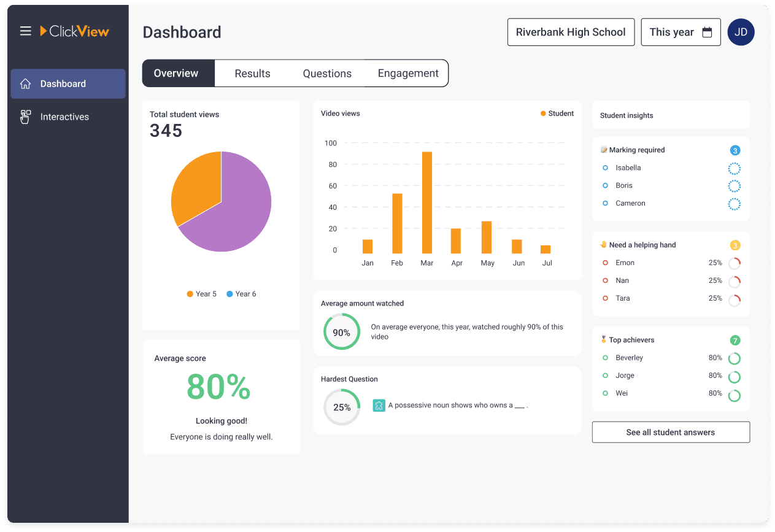The height and width of the screenshot is (532, 775).
Task: Click the June bar in Video views
Action: pyautogui.click(x=517, y=246)
